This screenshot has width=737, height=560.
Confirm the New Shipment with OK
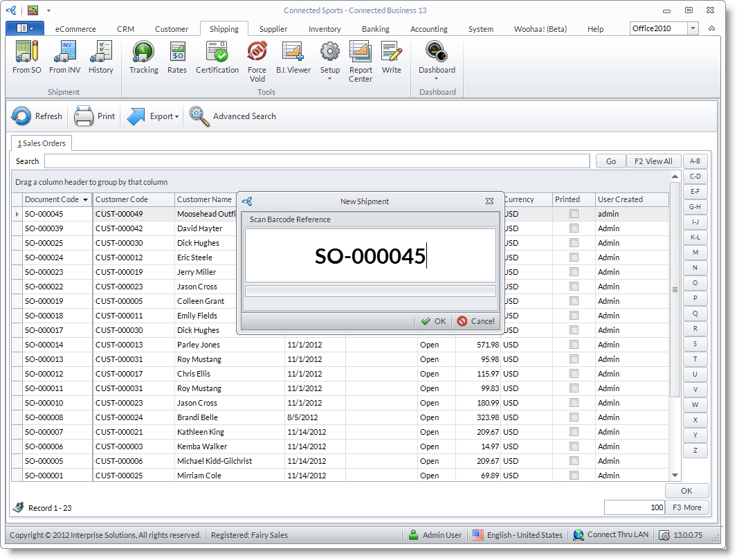[433, 321]
